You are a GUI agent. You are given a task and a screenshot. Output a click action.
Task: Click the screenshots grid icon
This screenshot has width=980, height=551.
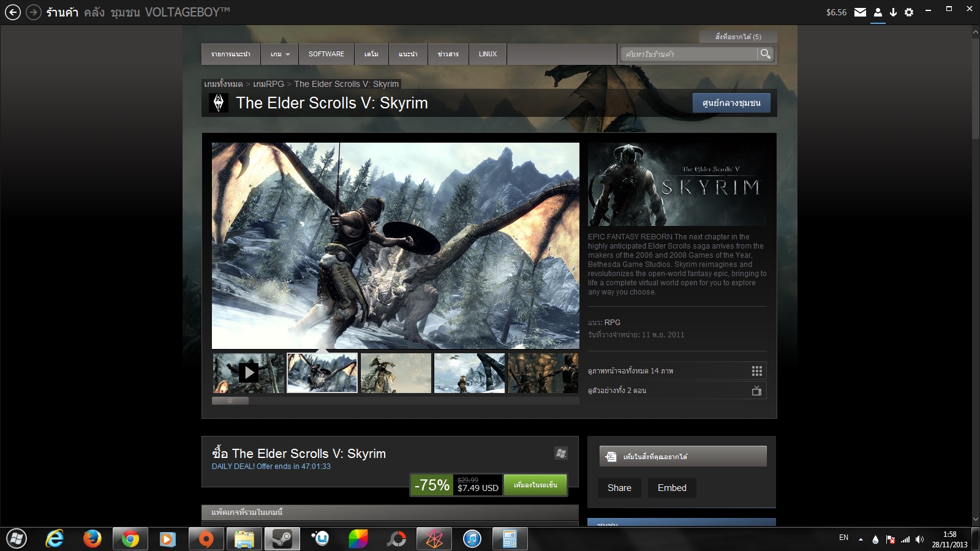757,371
